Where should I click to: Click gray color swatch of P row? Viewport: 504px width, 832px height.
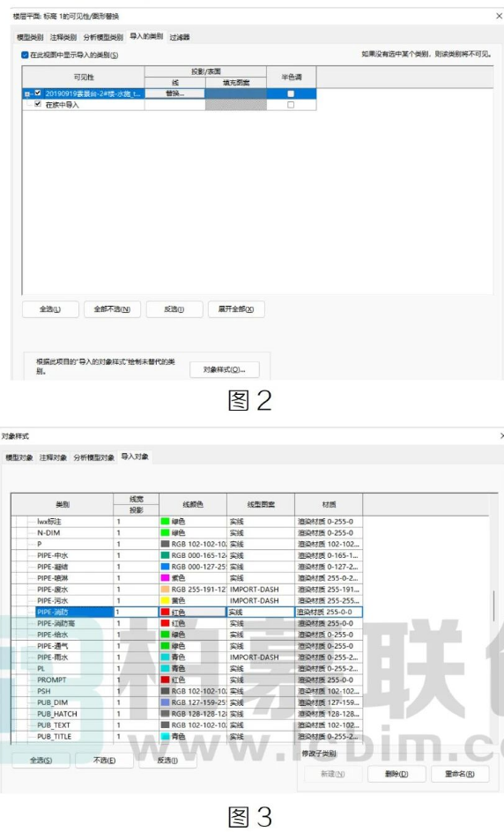pos(165,544)
